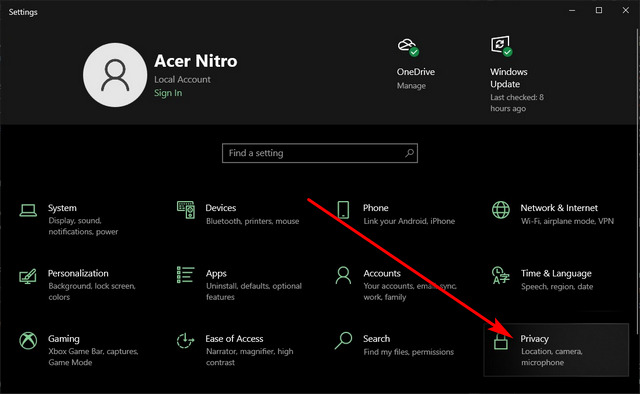
Task: Select the Search magnifier category icon
Action: click(343, 340)
